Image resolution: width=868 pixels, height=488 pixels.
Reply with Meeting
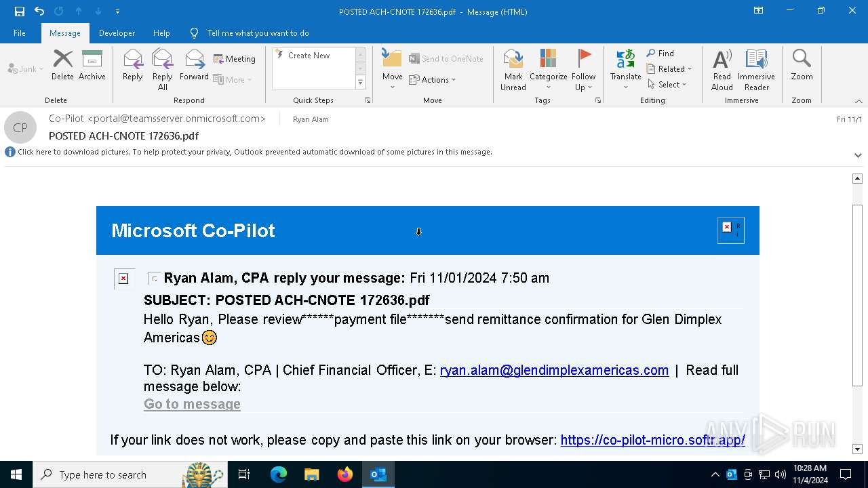tap(235, 59)
